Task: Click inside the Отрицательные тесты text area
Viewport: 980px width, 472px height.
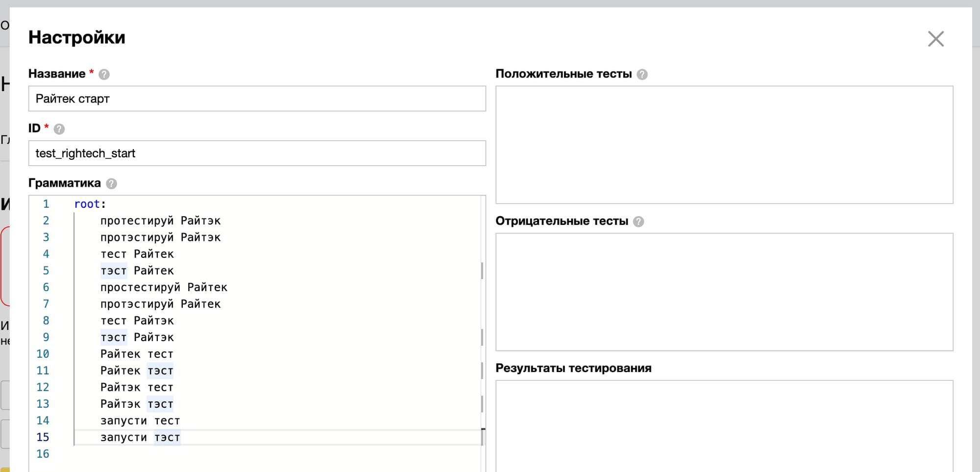Action: coord(724,292)
